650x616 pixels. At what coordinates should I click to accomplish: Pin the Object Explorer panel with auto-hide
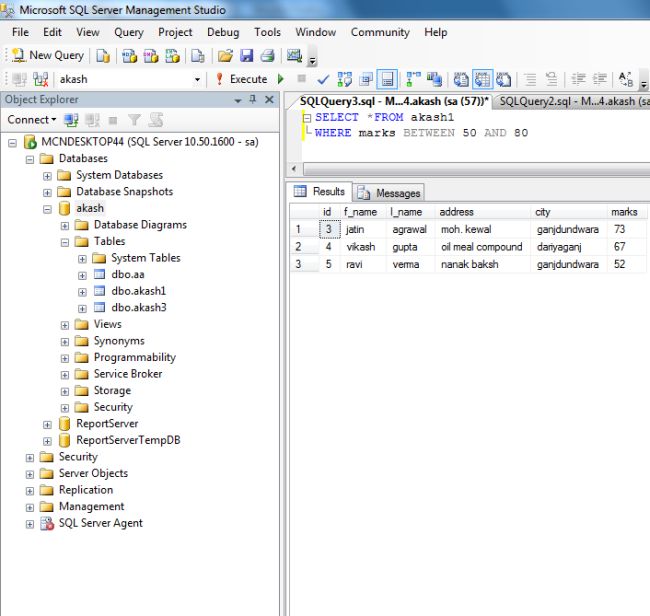253,100
